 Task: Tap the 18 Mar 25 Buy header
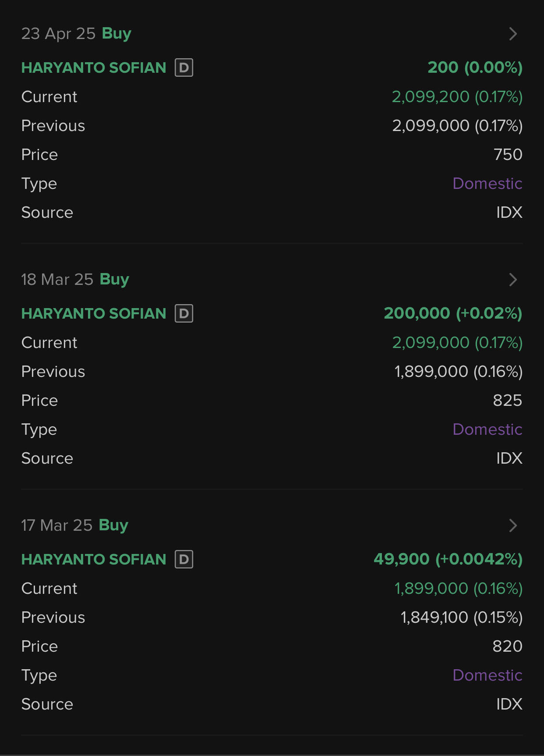click(x=75, y=280)
